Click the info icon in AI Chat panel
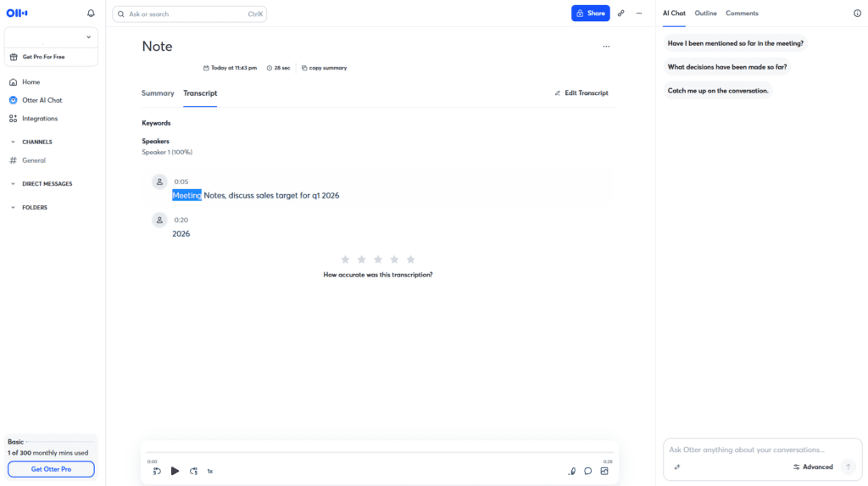This screenshot has height=486, width=868. pos(857,14)
